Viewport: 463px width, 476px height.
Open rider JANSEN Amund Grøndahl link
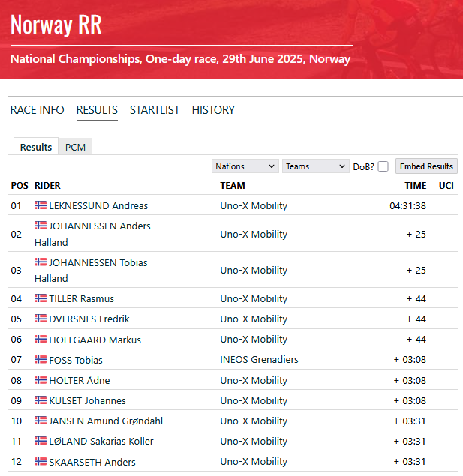coord(106,421)
